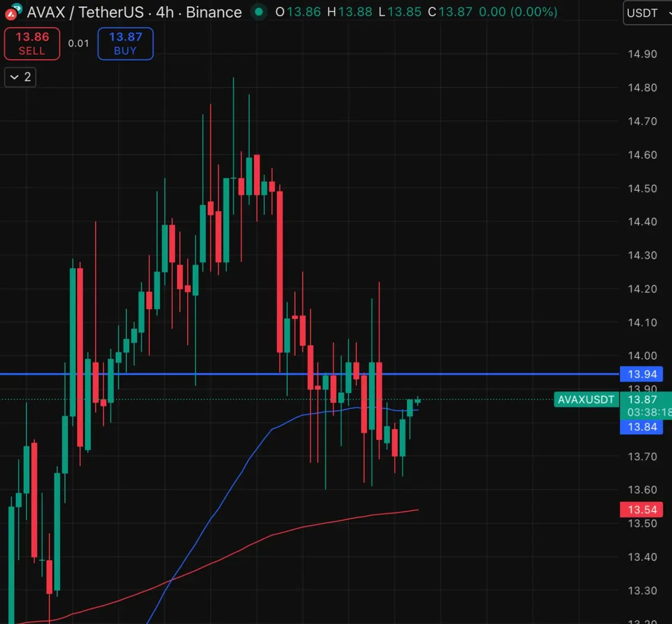Image resolution: width=672 pixels, height=624 pixels.
Task: Click the green 13.87 last price label
Action: point(642,399)
